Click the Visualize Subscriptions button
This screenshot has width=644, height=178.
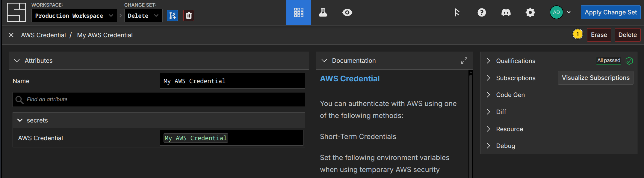point(595,78)
